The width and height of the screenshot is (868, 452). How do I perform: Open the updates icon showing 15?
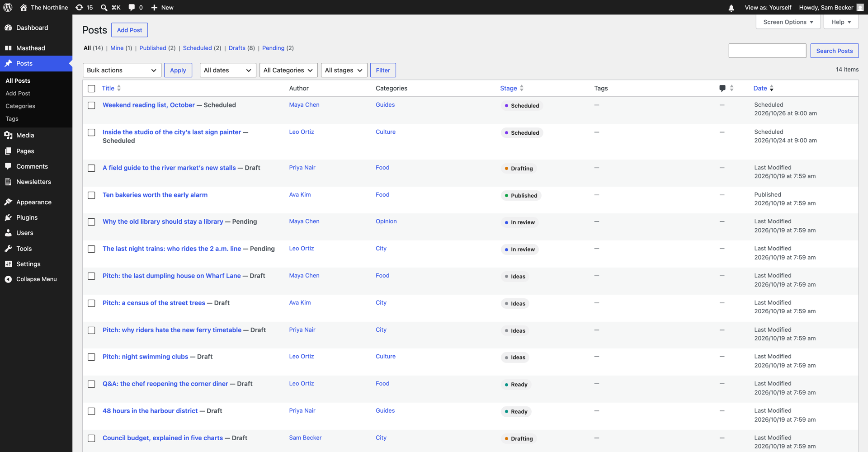(79, 7)
